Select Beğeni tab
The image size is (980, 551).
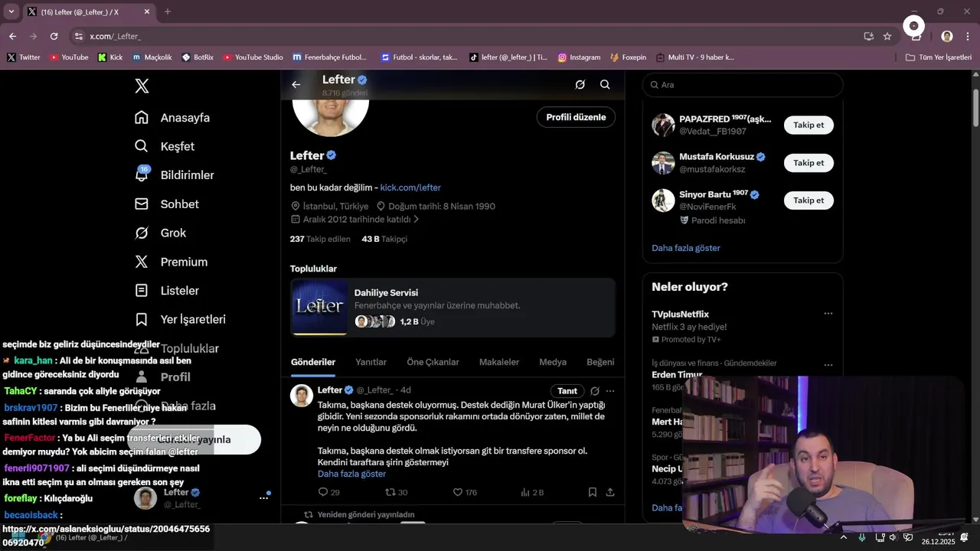pos(600,362)
